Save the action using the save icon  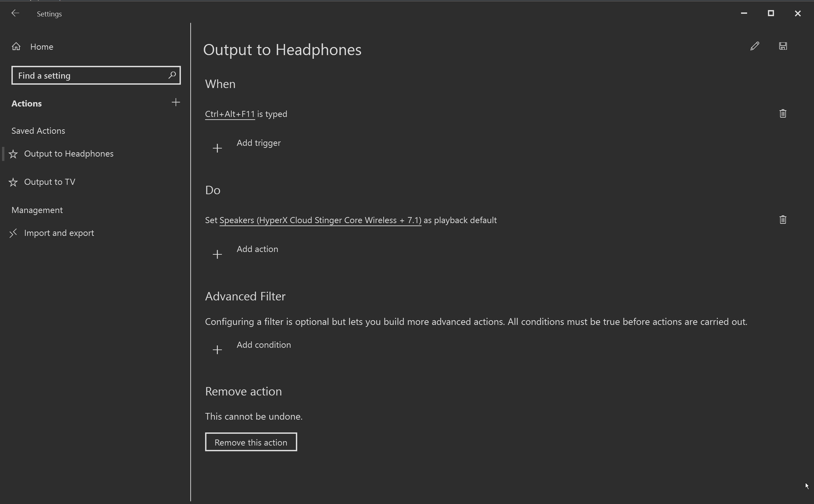coord(783,46)
